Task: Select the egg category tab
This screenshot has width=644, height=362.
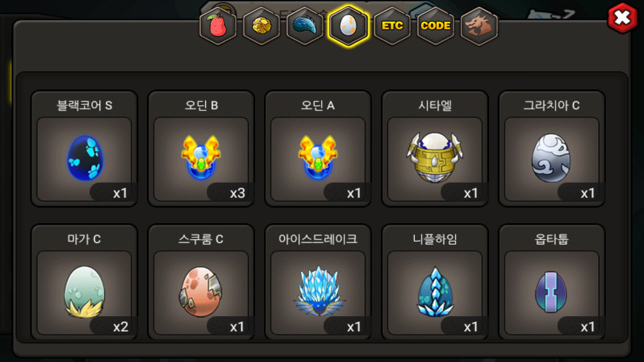Action: tap(348, 26)
